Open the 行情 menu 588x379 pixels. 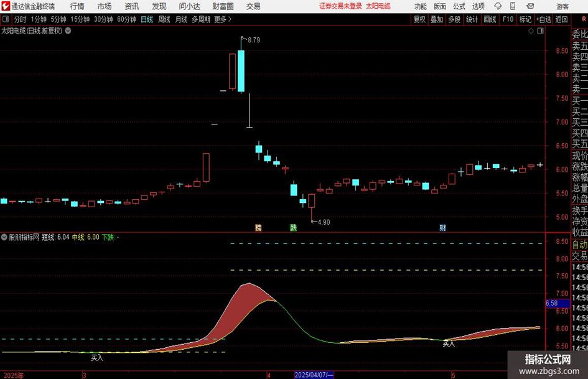[x=77, y=6]
